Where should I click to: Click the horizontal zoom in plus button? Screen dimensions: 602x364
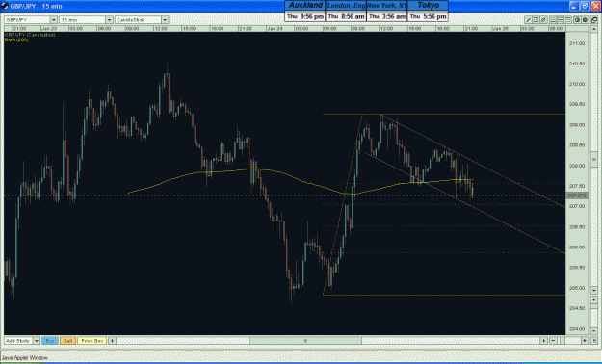click(x=585, y=341)
